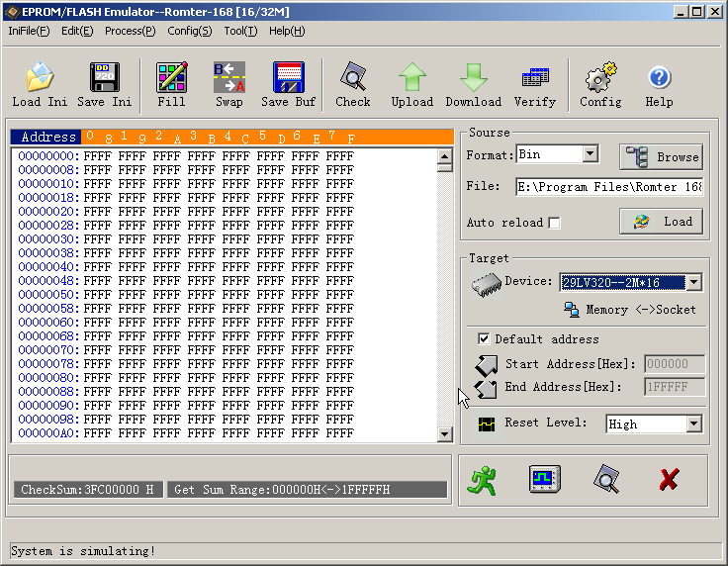728x566 pixels.
Task: Click the Browse button
Action: tap(662, 156)
